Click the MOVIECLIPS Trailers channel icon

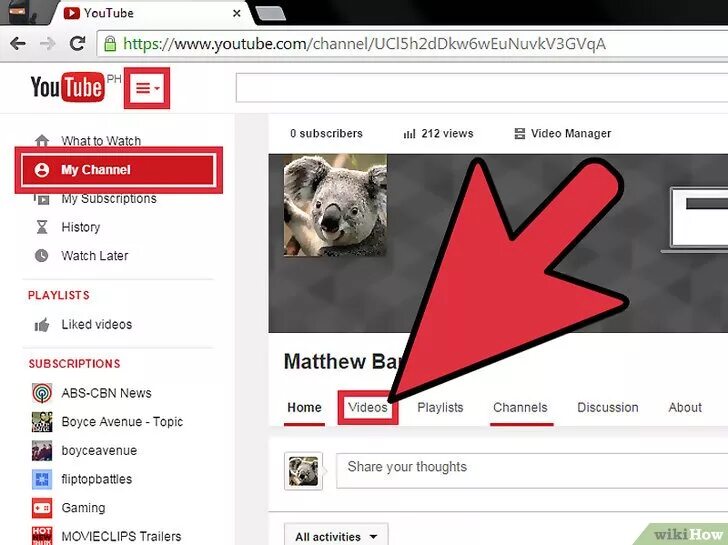point(42,536)
